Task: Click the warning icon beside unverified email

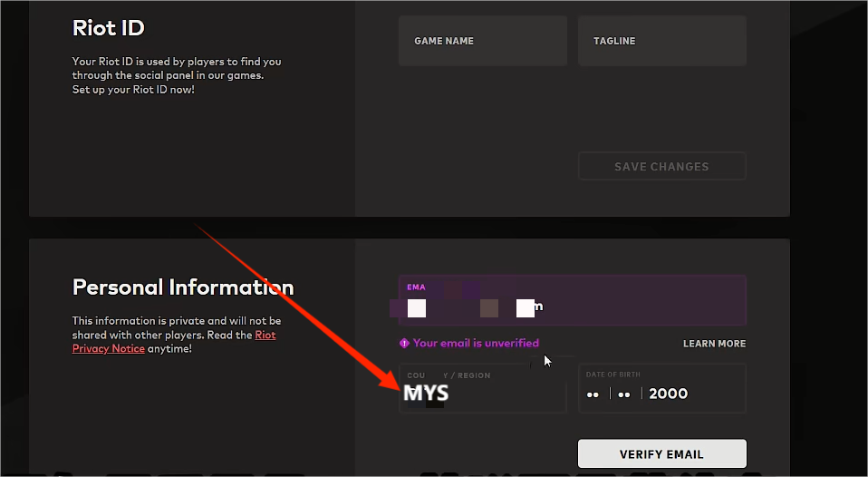Action: 404,344
